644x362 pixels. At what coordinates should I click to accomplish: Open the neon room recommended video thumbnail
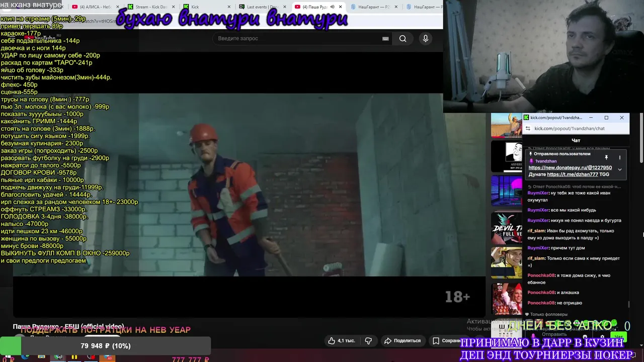click(507, 191)
